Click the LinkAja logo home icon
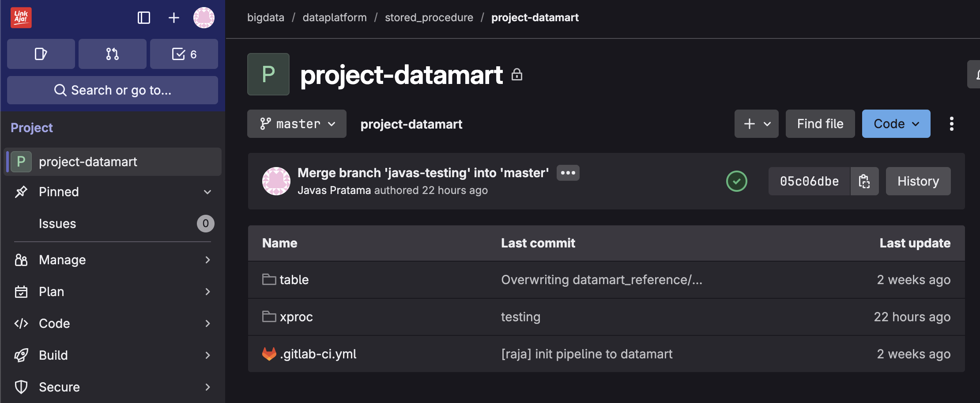This screenshot has height=403, width=980. pyautogui.click(x=21, y=18)
